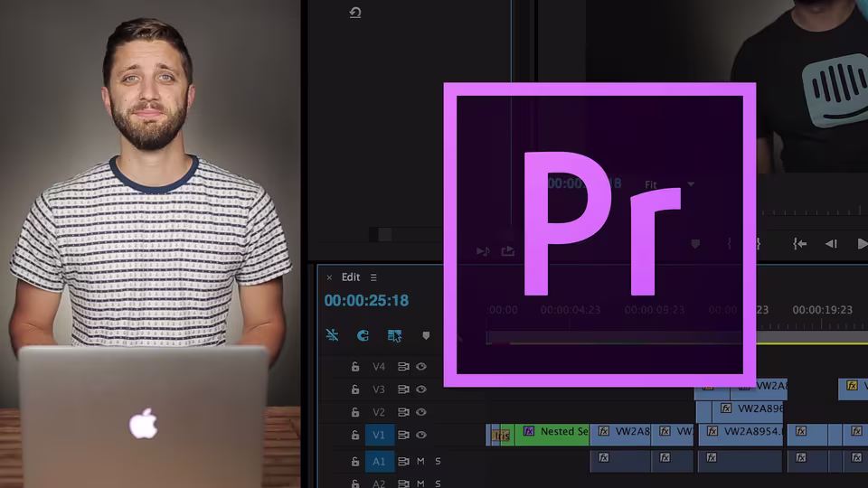
Task: Select the Iris transition on V1
Action: pyautogui.click(x=501, y=436)
